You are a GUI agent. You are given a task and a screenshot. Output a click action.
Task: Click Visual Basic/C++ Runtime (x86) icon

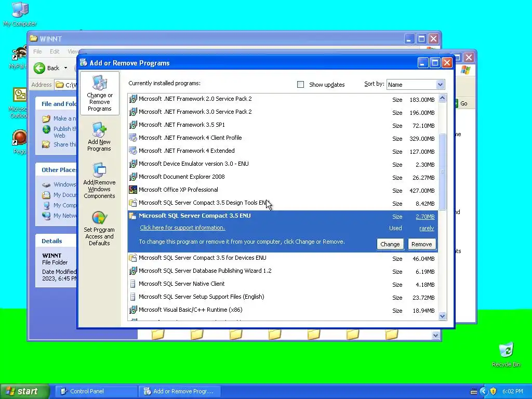click(x=133, y=310)
